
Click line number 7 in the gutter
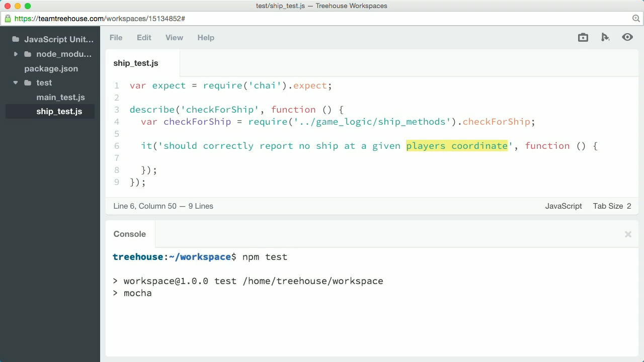pyautogui.click(x=117, y=158)
